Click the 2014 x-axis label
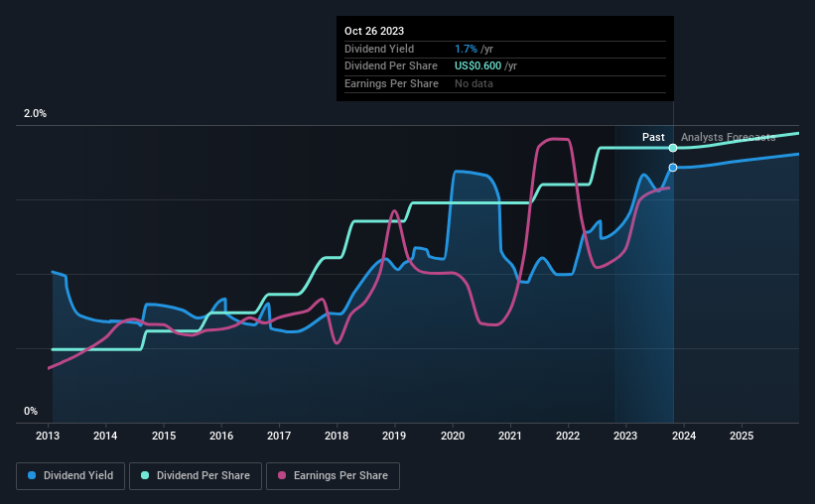This screenshot has height=504, width=815. (x=105, y=436)
